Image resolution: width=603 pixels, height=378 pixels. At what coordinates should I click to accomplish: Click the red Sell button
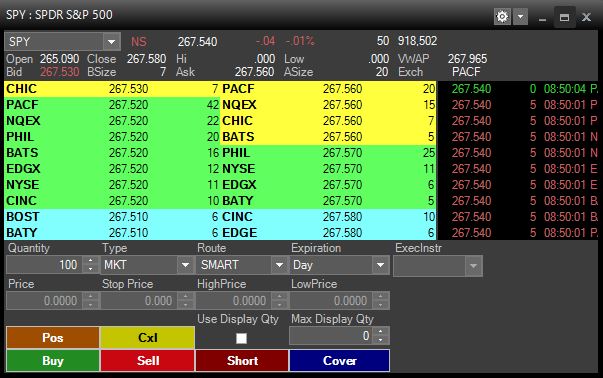148,361
